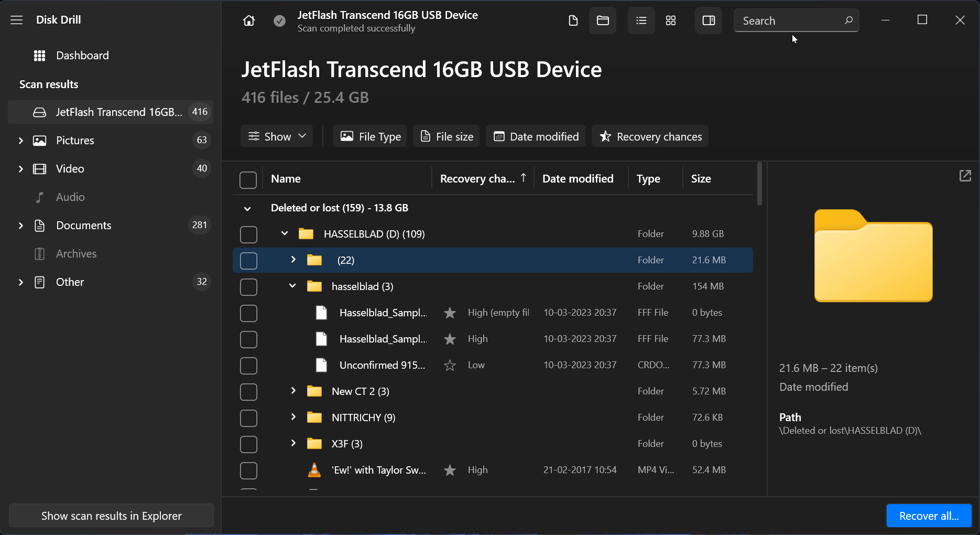Click the HASSELBLAD (D) folder icon
Screen dimensions: 980x535
click(306, 234)
